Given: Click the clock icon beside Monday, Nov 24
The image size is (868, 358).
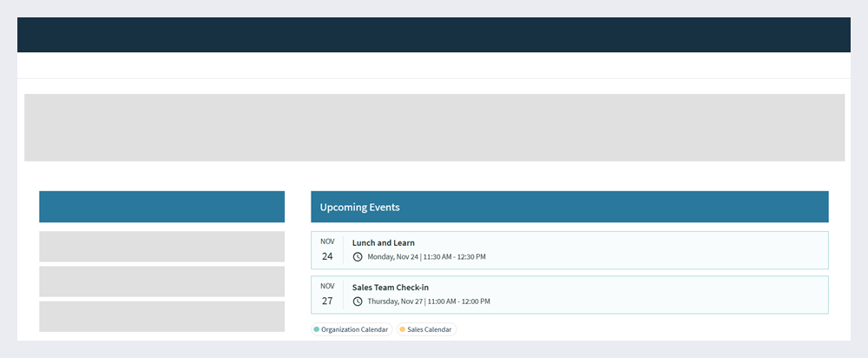Looking at the screenshot, I should (x=358, y=256).
